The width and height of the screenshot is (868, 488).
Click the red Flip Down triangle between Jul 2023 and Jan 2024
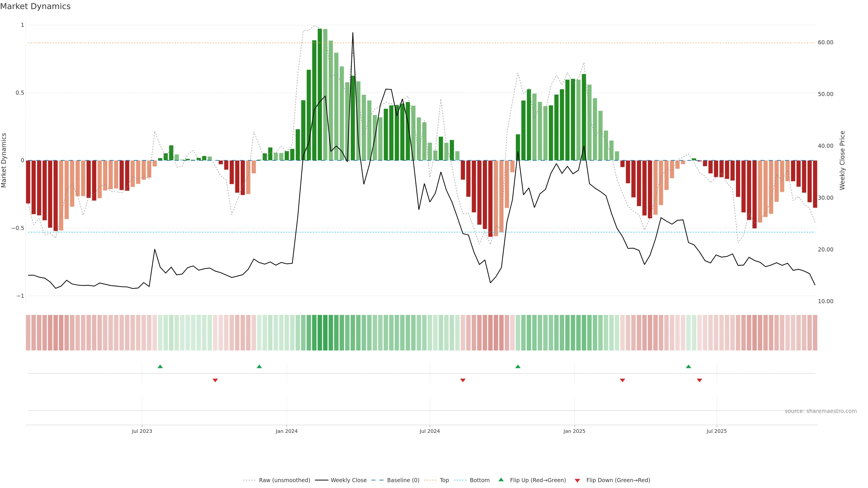tap(215, 380)
